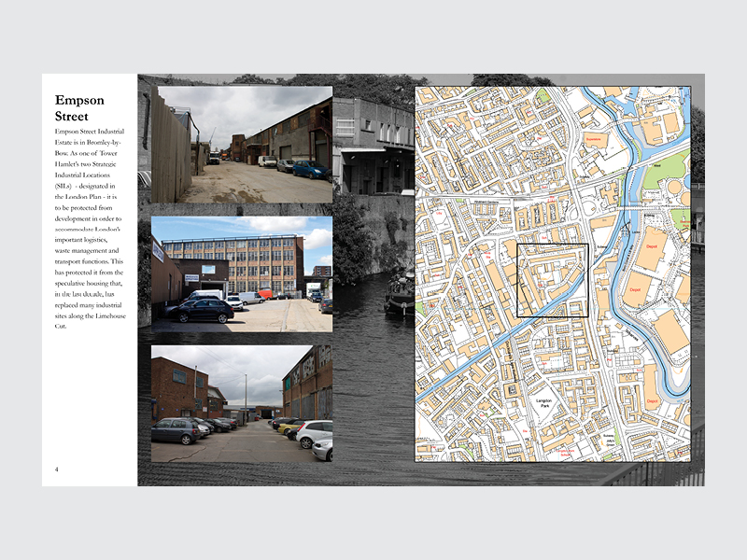Click the orange vehicle in the middle photo

264,294
